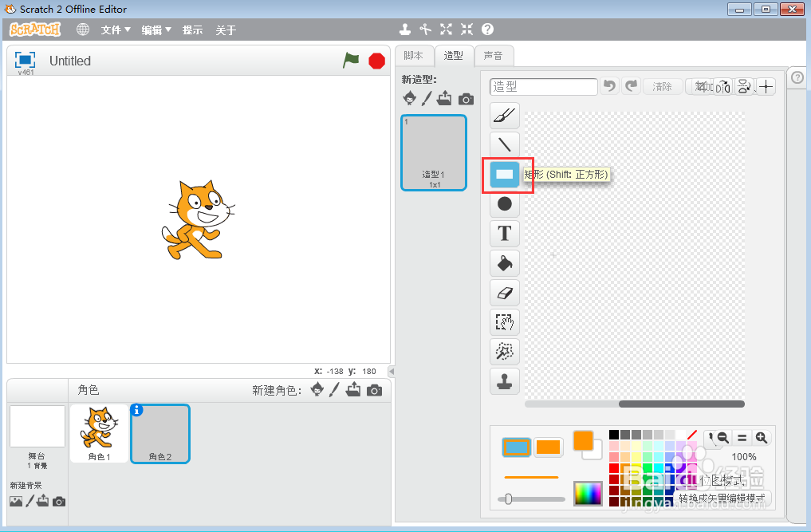Select the Text tool
The height and width of the screenshot is (532, 811).
pyautogui.click(x=504, y=233)
